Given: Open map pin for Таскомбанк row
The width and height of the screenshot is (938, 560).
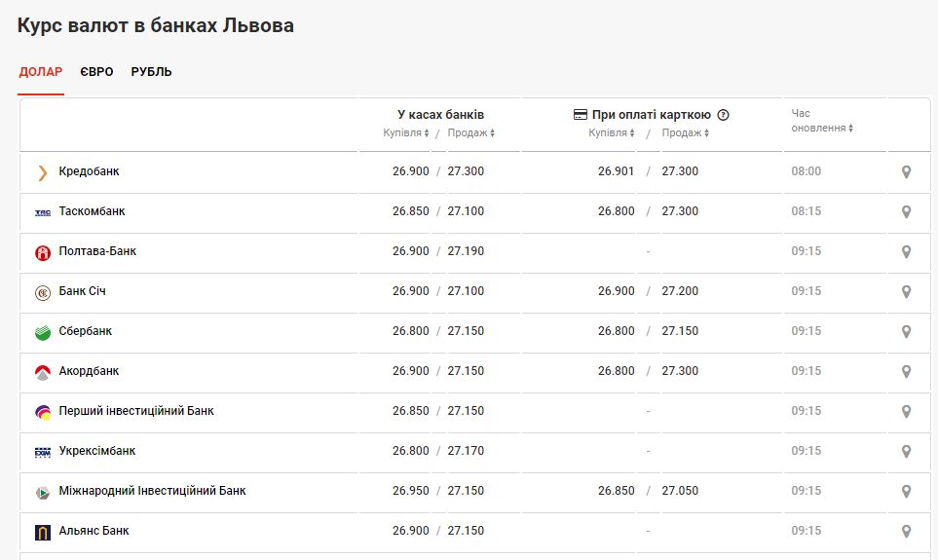Looking at the screenshot, I should 906,212.
